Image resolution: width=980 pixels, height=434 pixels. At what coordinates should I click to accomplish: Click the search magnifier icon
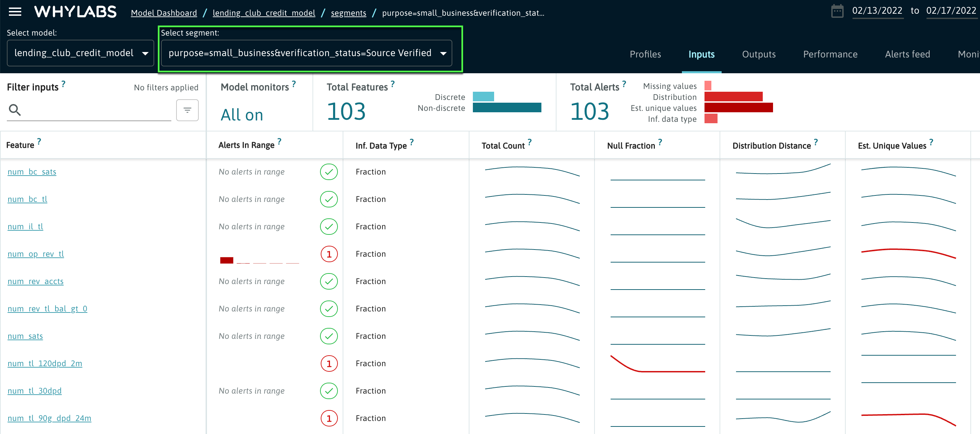[15, 110]
